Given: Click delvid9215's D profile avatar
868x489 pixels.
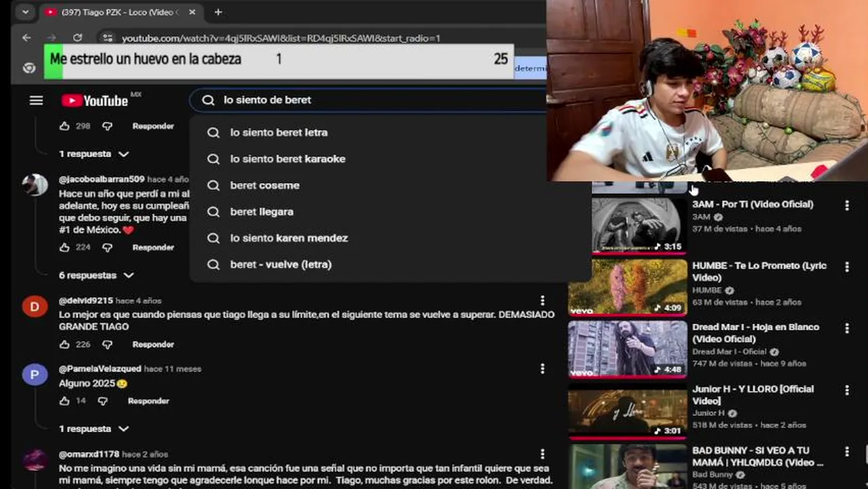Looking at the screenshot, I should [x=35, y=306].
